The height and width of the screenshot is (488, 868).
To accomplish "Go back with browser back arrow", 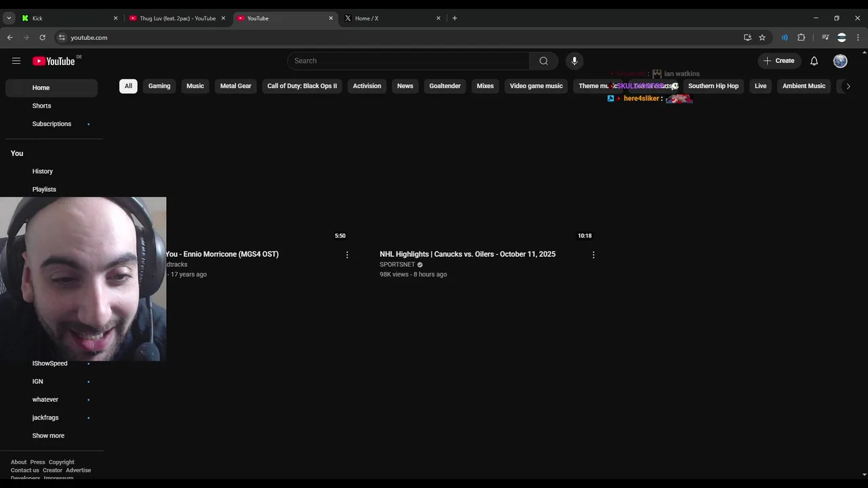I will coord(9,37).
